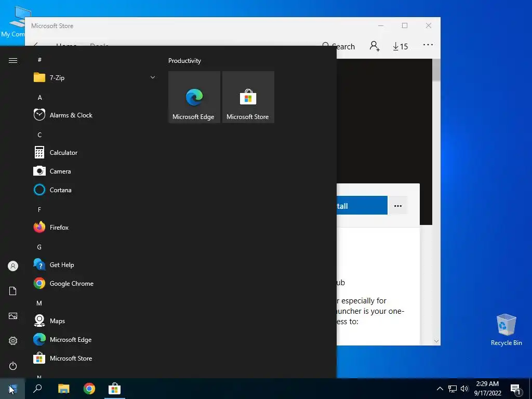The height and width of the screenshot is (399, 532).
Task: Open more options beside Install button
Action: tap(398, 206)
